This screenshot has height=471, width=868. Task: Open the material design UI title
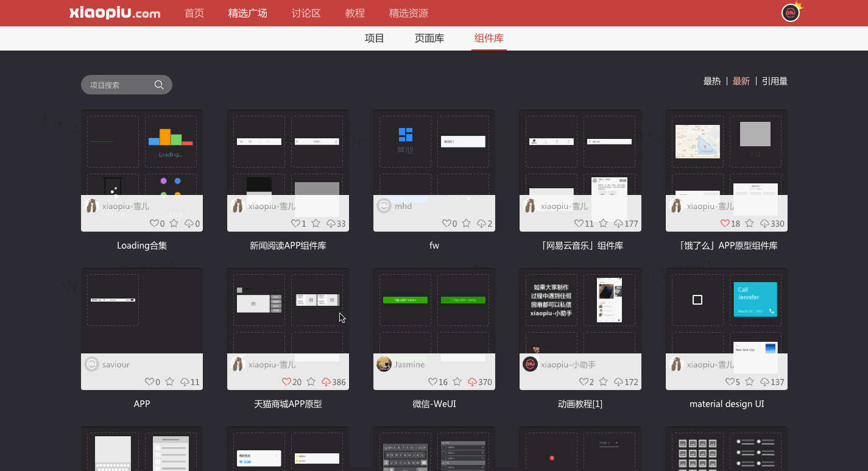[727, 404]
